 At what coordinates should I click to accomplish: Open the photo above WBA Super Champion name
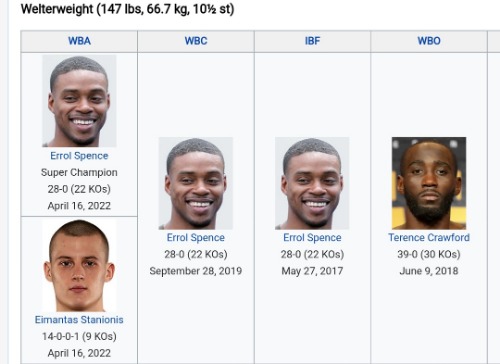(x=79, y=101)
